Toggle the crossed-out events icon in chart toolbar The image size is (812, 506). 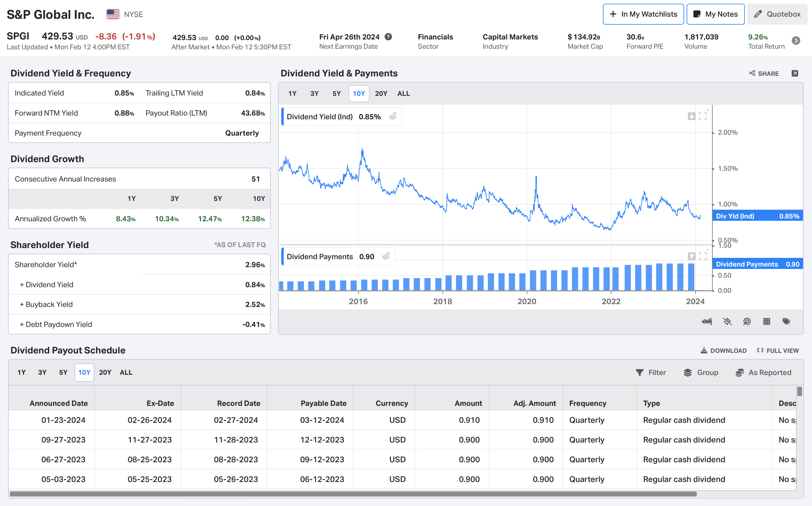click(x=727, y=321)
